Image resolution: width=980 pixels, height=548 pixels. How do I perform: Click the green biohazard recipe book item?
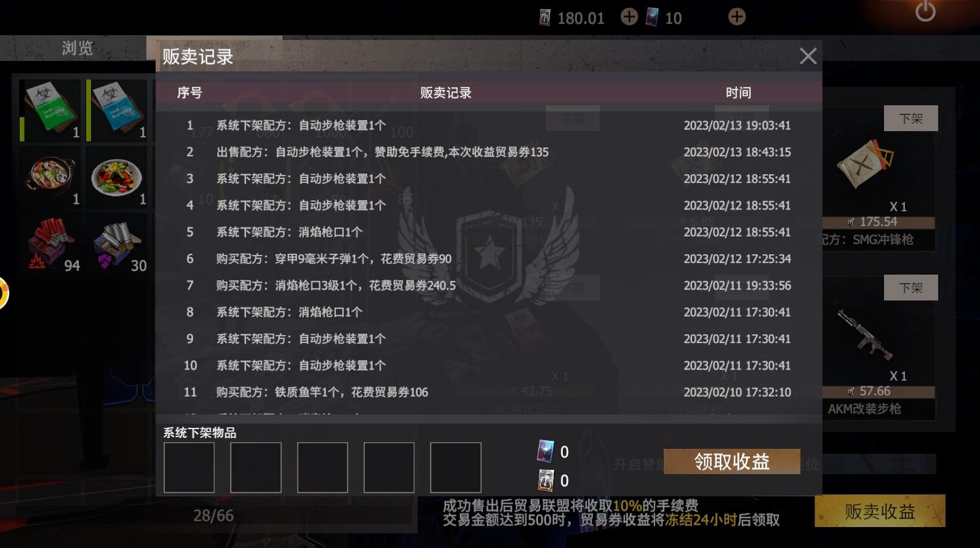[x=50, y=110]
